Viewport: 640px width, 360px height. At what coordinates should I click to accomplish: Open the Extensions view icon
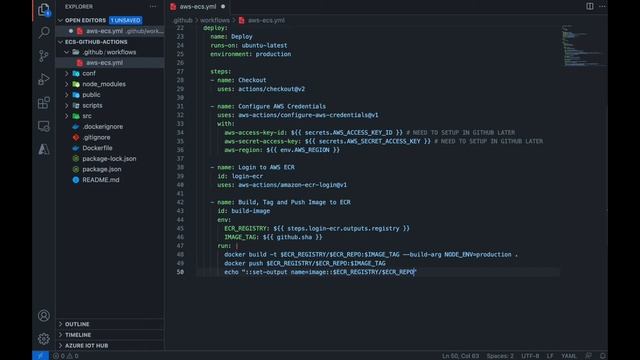click(x=44, y=102)
